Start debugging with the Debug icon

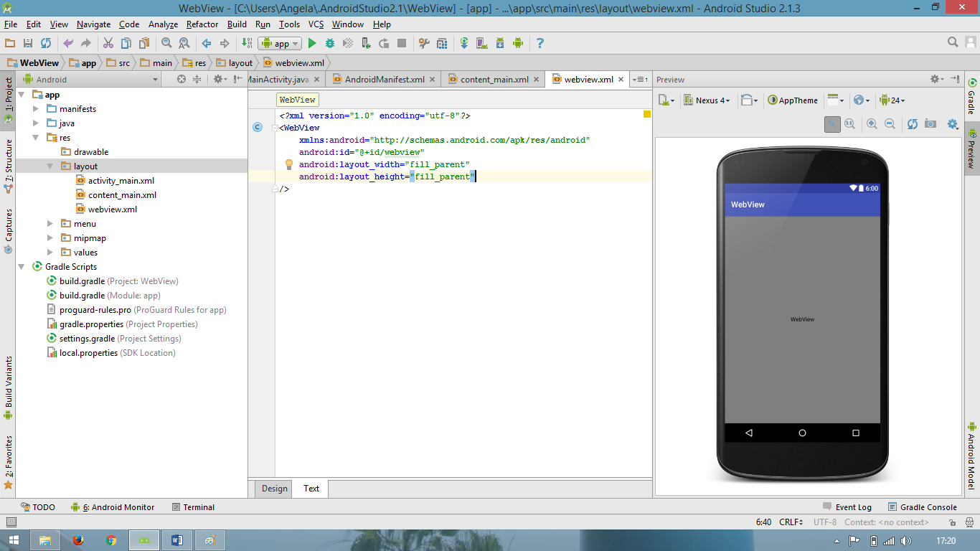tap(330, 44)
